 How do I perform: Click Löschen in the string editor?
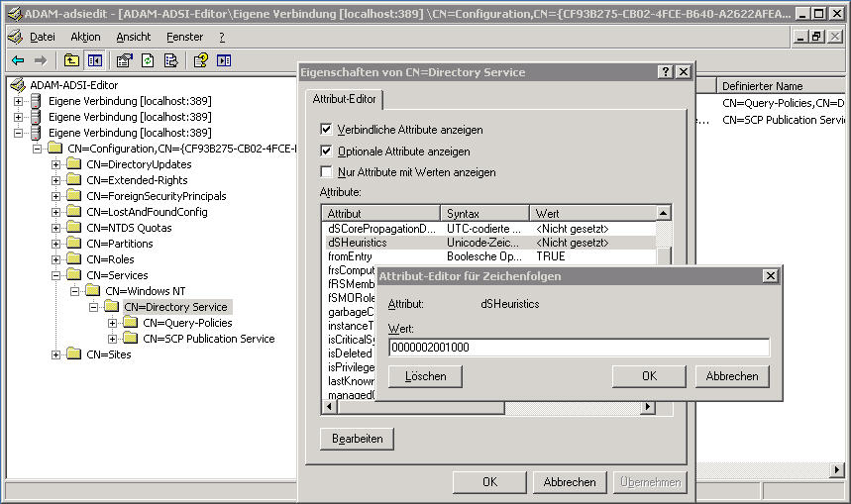(x=426, y=376)
